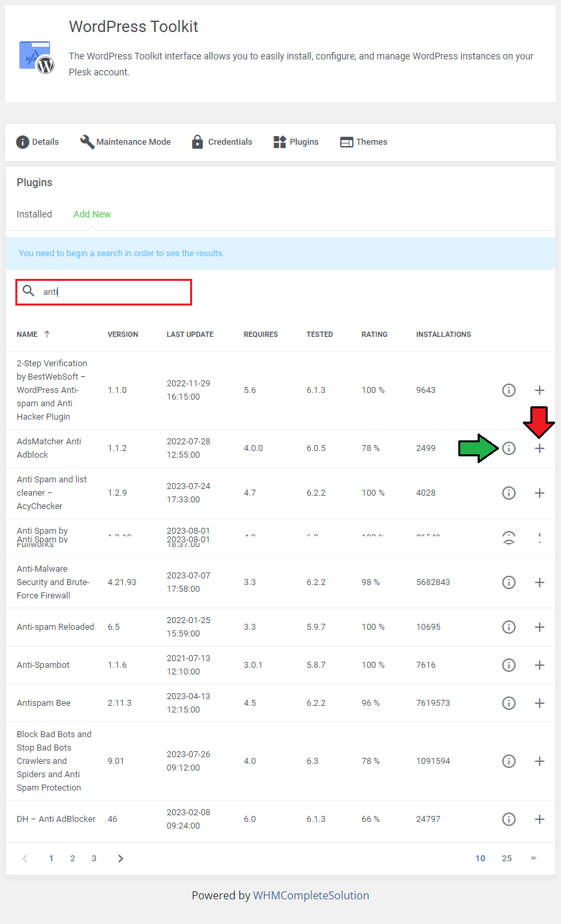The image size is (561, 924).
Task: Go to page 3
Action: point(94,859)
